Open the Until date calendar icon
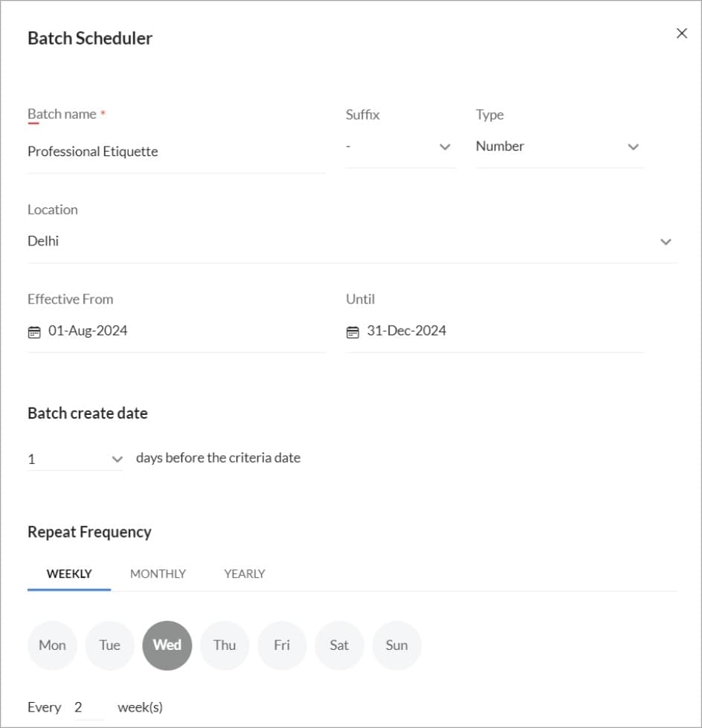This screenshot has height=728, width=702. [x=352, y=332]
